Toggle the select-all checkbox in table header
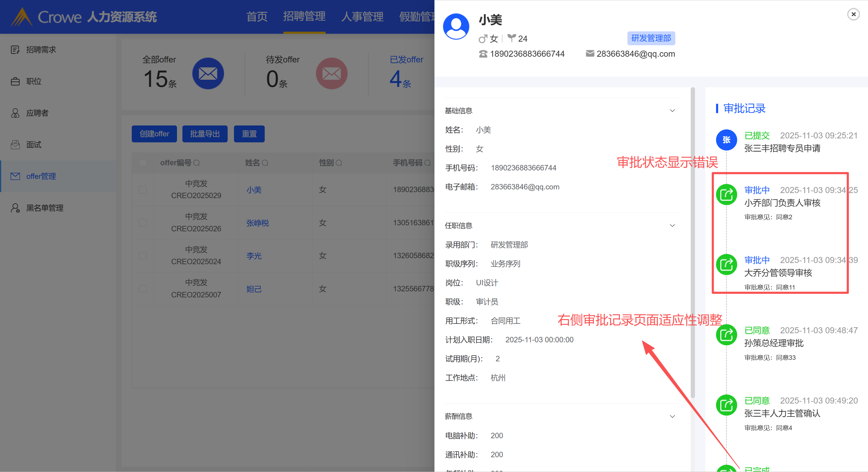Viewport: 868px width, 472px height. (x=143, y=163)
